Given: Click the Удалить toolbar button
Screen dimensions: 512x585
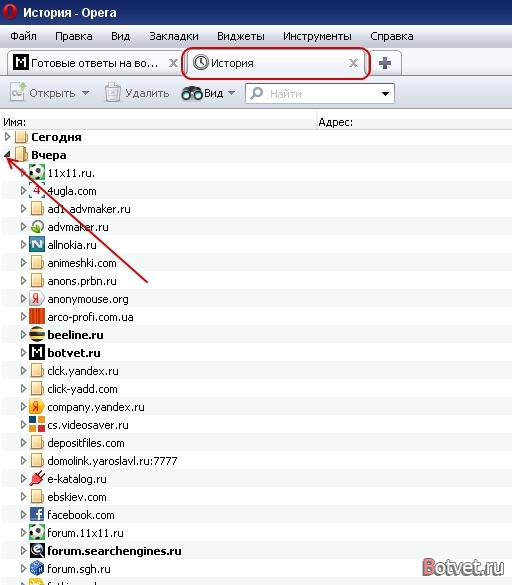Looking at the screenshot, I should point(137,93).
